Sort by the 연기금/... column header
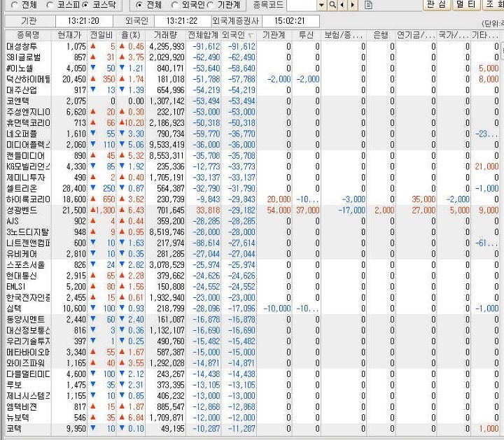 tap(416, 35)
